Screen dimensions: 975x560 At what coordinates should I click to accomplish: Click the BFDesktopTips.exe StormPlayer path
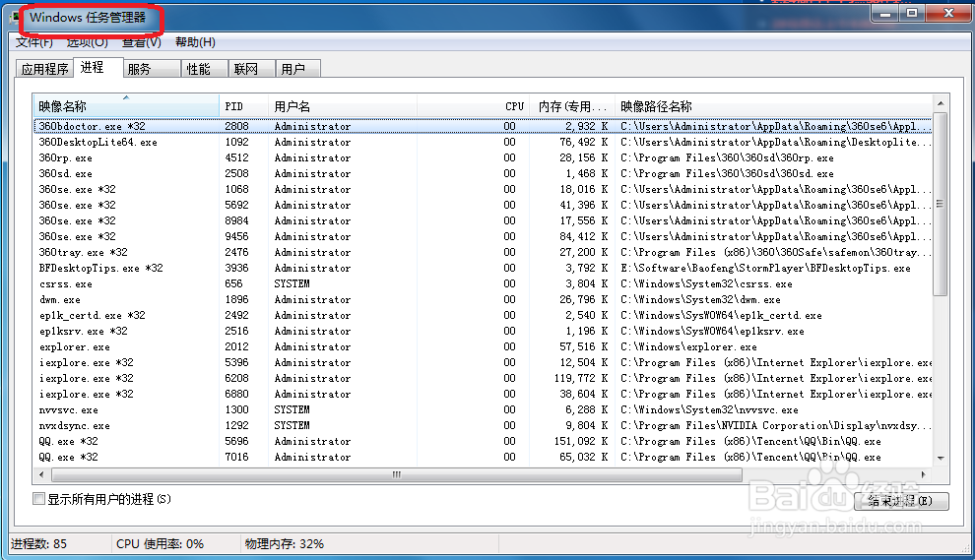(x=765, y=269)
